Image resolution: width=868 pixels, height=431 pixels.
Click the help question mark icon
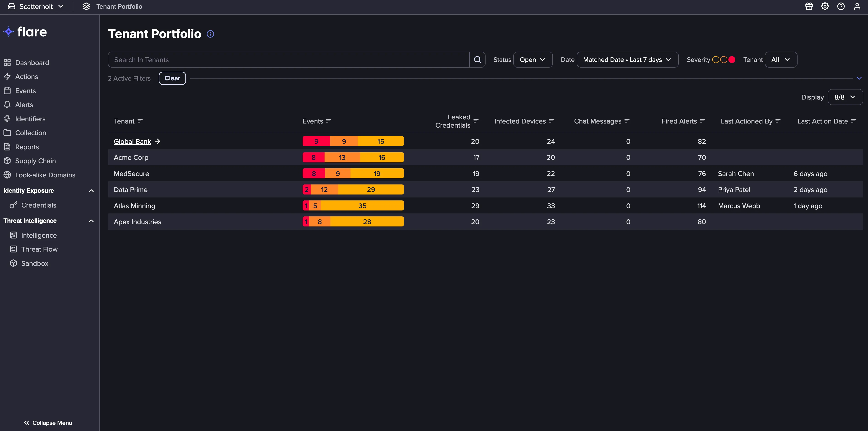point(841,6)
